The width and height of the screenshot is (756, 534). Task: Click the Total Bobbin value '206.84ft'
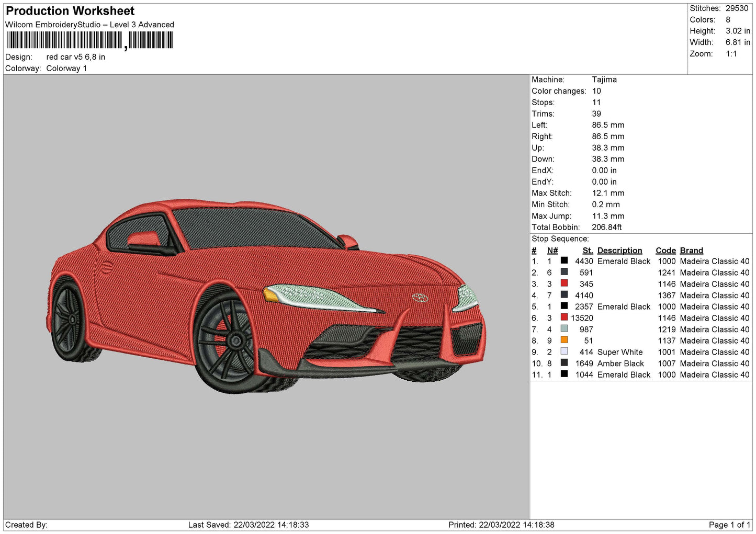point(607,228)
